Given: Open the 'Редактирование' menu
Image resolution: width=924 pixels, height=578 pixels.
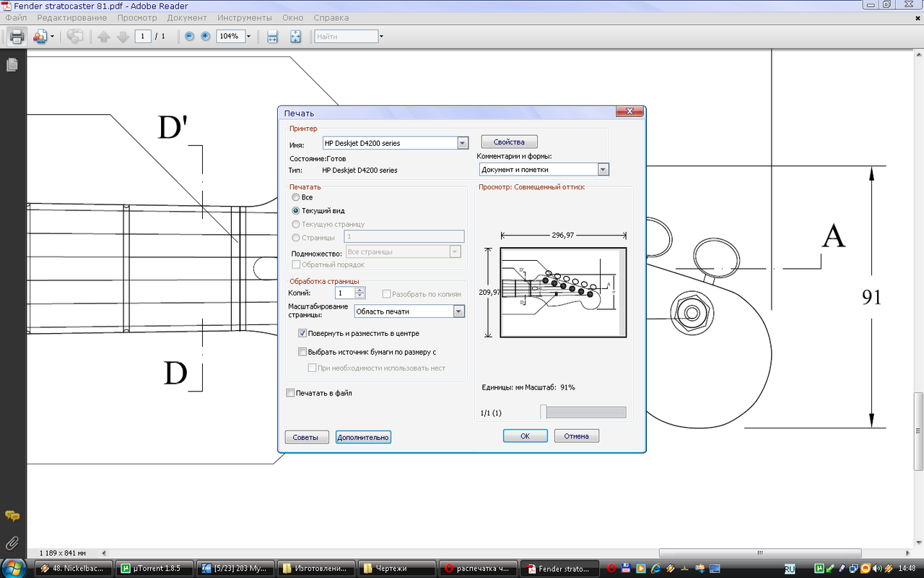Looking at the screenshot, I should click(x=71, y=17).
